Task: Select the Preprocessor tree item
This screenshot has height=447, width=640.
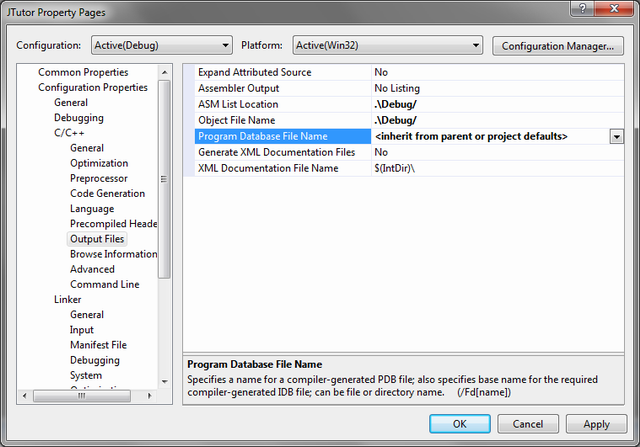Action: (99, 178)
